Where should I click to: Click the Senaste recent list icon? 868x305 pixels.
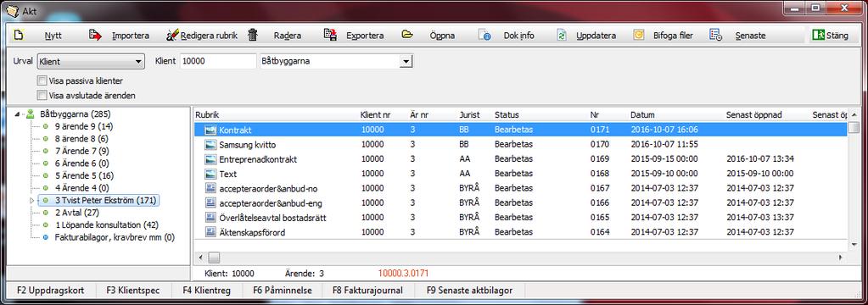point(715,36)
